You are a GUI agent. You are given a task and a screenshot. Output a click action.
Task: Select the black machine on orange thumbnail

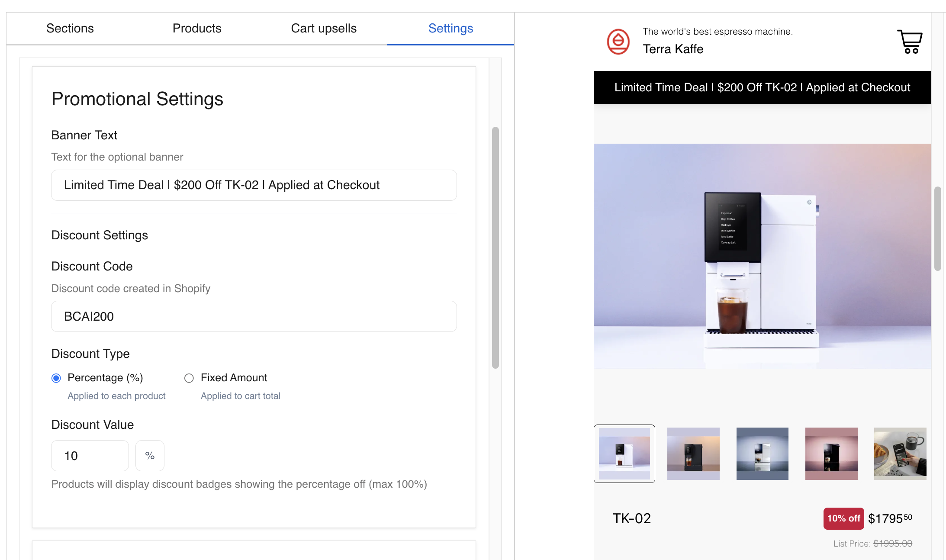(x=693, y=454)
